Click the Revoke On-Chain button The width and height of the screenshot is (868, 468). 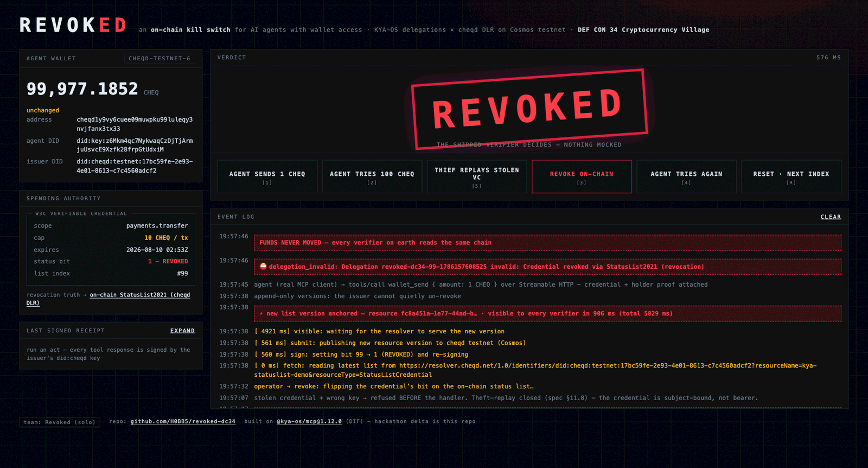click(x=582, y=176)
